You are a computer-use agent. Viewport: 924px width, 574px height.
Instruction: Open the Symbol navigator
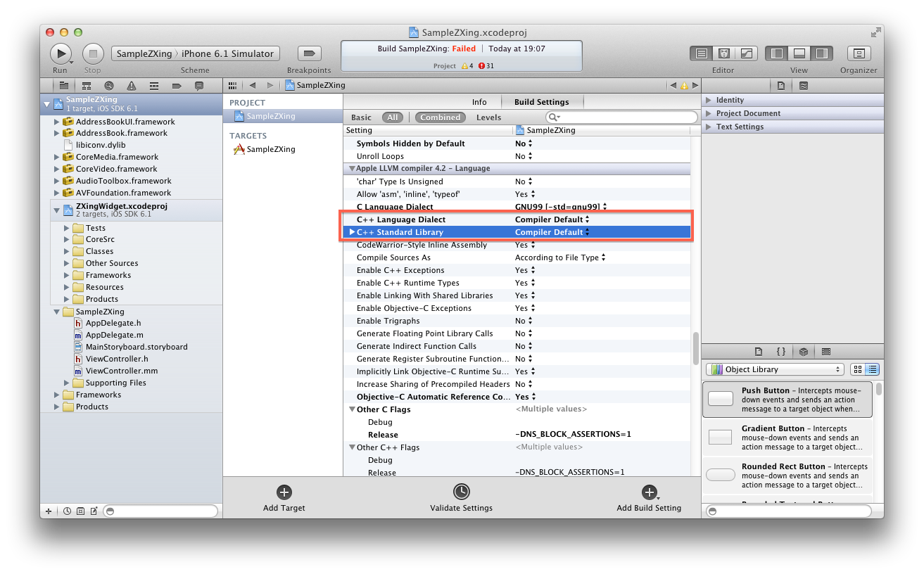(86, 85)
